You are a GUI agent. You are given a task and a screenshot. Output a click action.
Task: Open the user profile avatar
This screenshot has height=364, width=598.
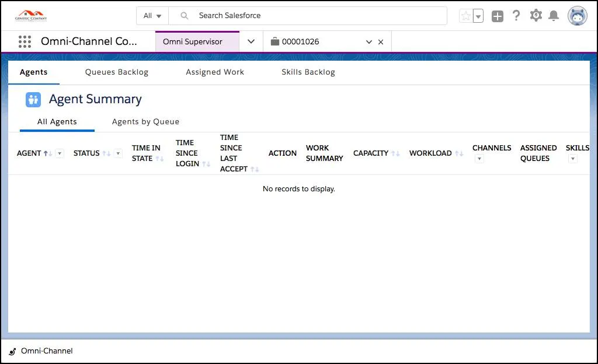point(578,16)
